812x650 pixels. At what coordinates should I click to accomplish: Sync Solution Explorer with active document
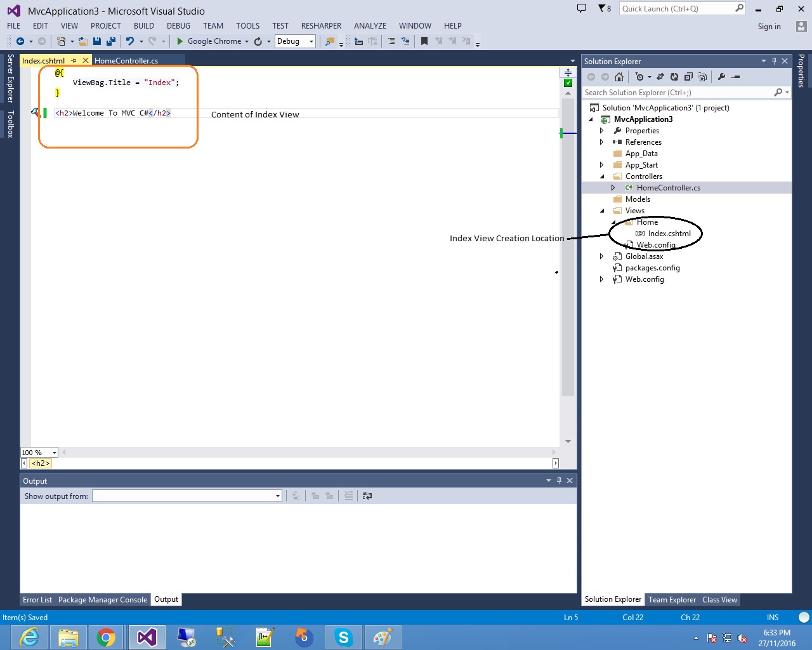[660, 77]
